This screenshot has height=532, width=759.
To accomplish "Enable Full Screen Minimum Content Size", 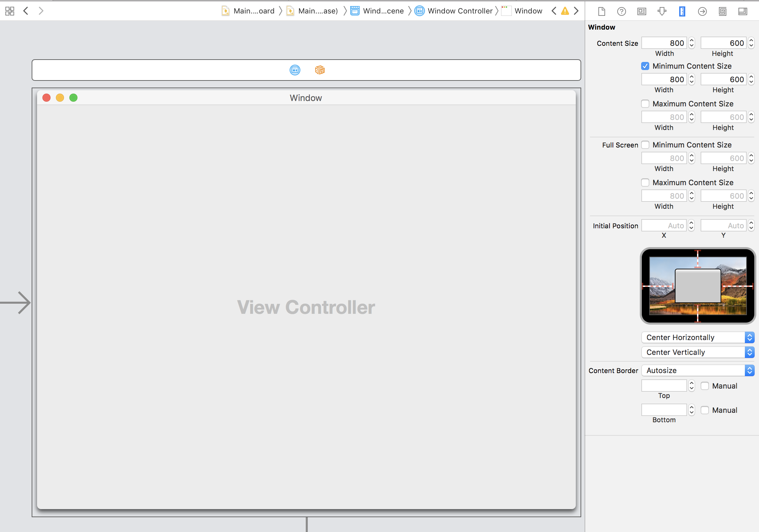I will click(x=645, y=145).
